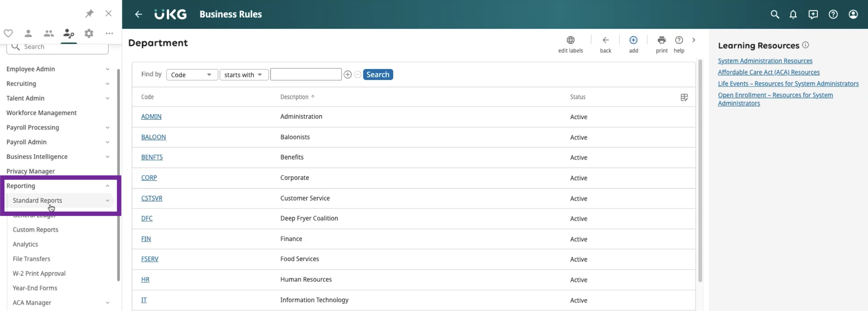Pin the navigation menu

(89, 14)
